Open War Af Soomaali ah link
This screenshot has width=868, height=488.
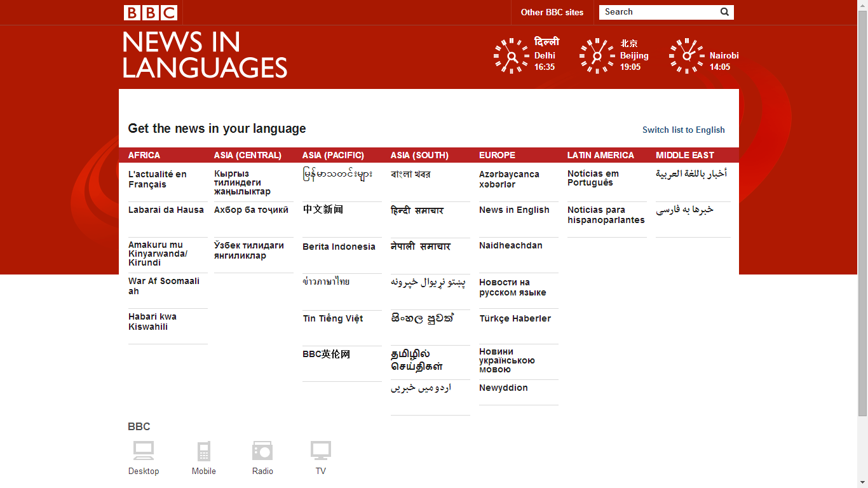click(x=164, y=286)
